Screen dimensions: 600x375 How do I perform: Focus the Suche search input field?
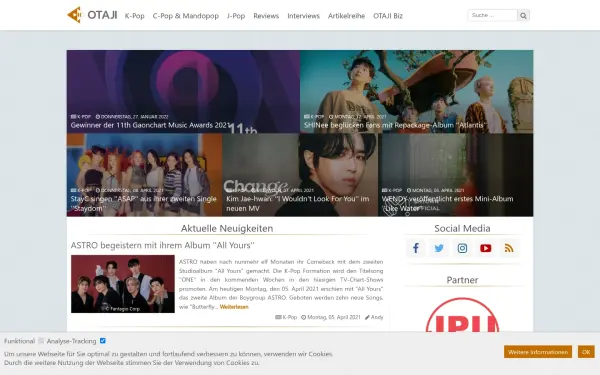[492, 15]
